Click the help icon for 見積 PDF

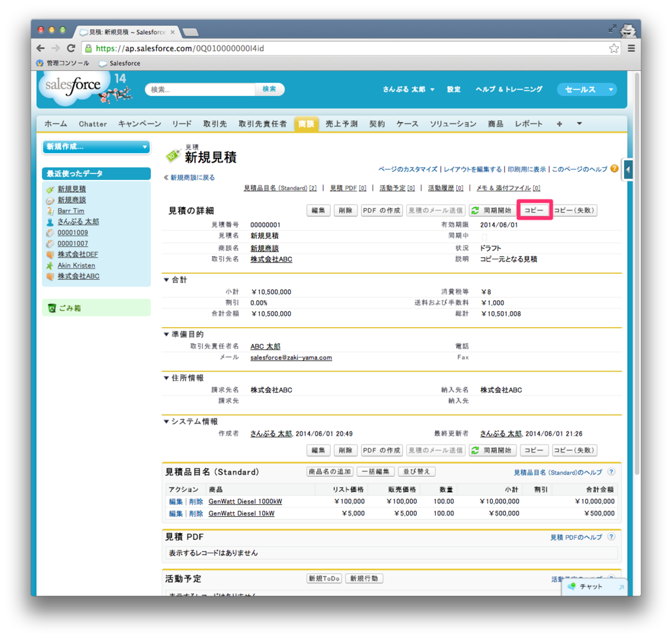click(x=612, y=537)
